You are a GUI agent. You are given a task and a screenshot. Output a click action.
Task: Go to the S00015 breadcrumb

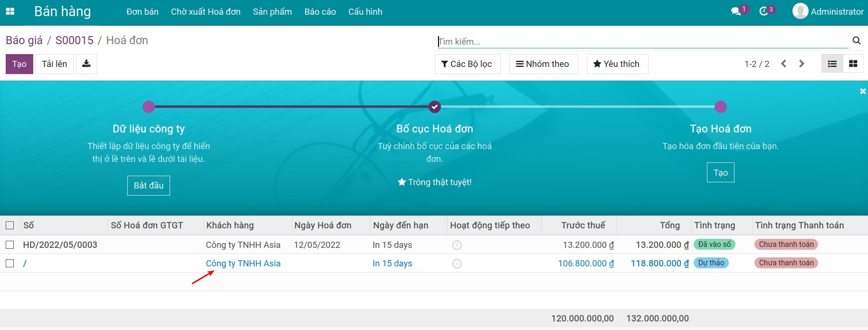point(75,40)
